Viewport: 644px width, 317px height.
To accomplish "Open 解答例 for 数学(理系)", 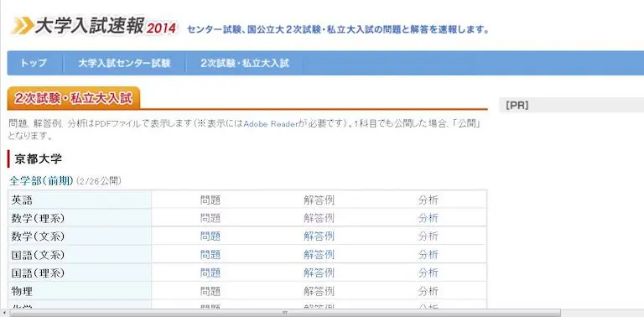I will [x=319, y=218].
